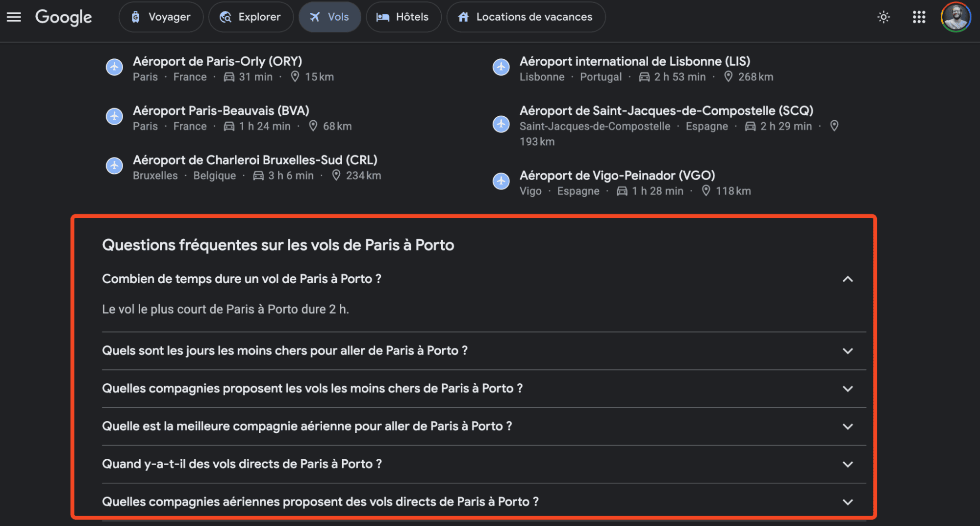980x526 pixels.
Task: Switch to the Hôtels tab
Action: click(403, 17)
